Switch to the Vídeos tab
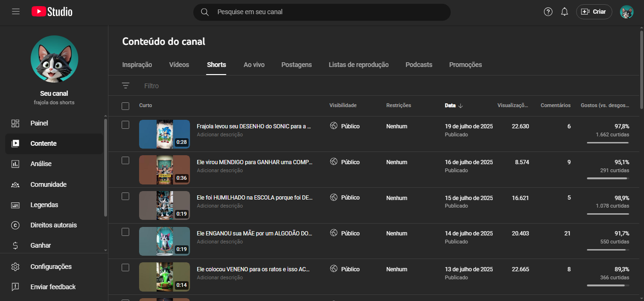 click(179, 65)
